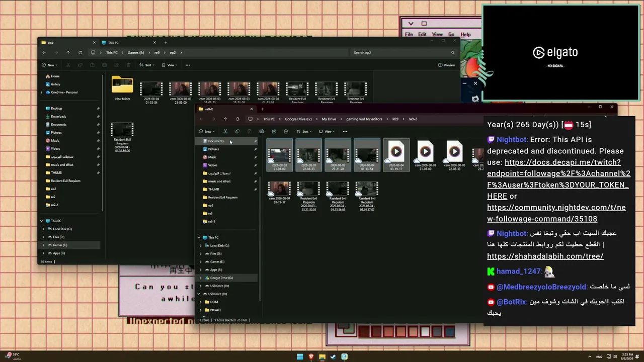This screenshot has height=362, width=644.
Task: Click the File menu in the retro background window
Action: click(409, 35)
